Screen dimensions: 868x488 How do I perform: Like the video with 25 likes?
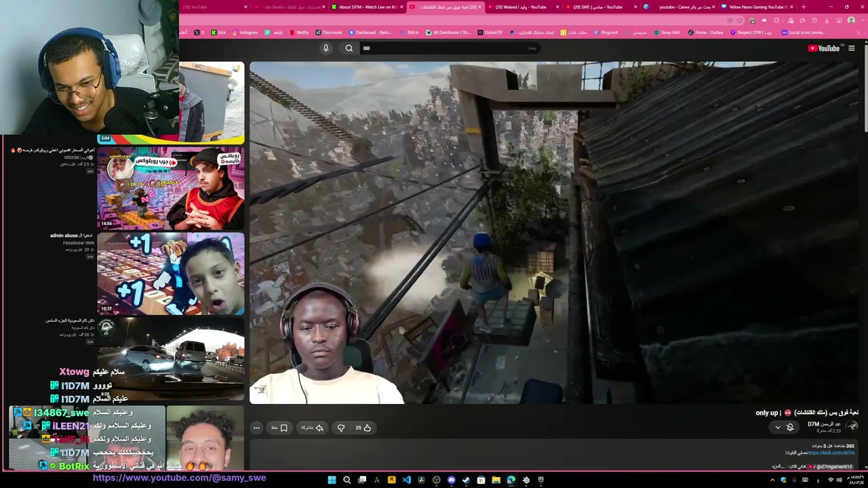pyautogui.click(x=363, y=428)
